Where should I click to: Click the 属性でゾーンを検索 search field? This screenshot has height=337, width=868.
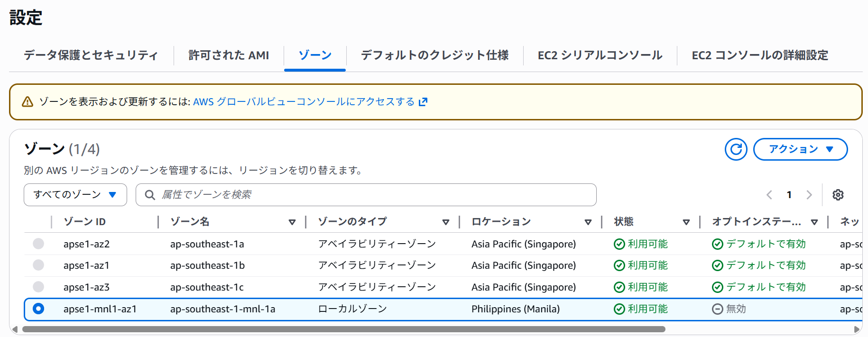click(x=366, y=195)
